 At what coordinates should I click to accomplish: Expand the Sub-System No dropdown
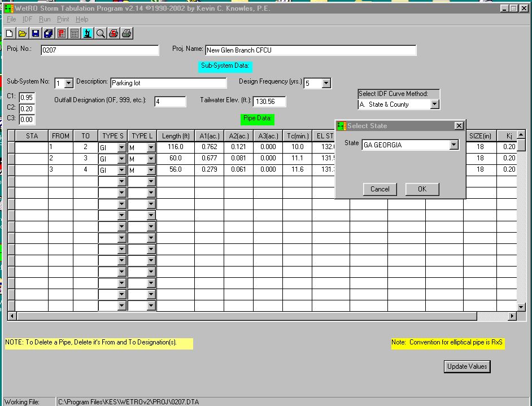point(69,84)
